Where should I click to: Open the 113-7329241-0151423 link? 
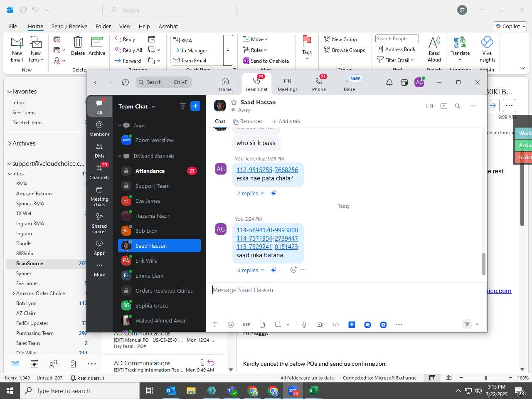point(267,246)
